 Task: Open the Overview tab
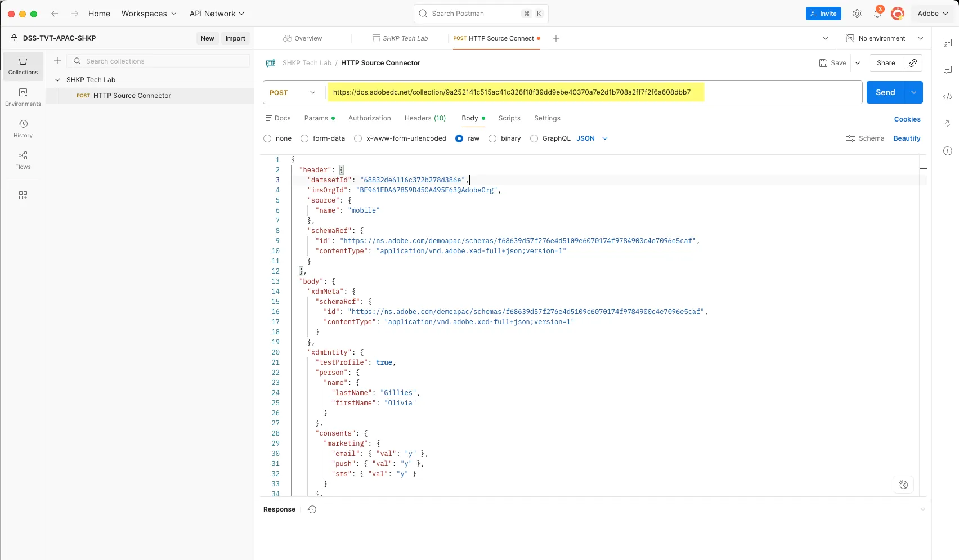point(303,38)
